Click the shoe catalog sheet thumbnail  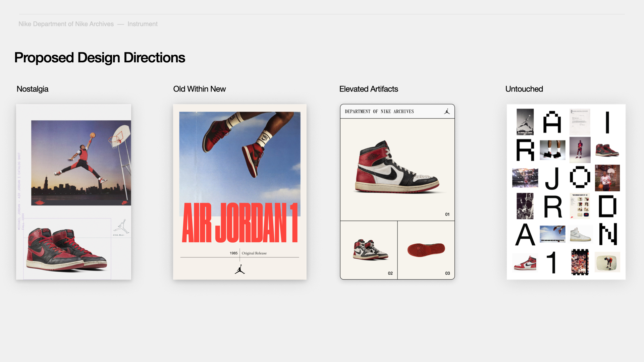[580, 206]
